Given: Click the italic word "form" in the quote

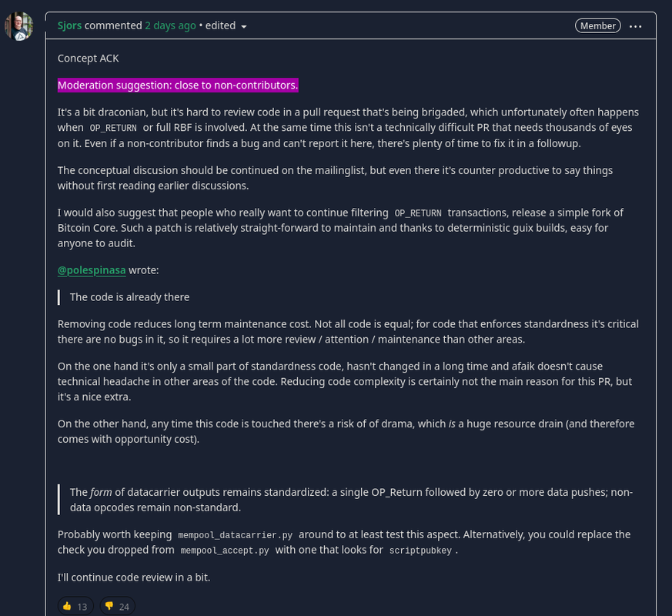Looking at the screenshot, I should 102,492.
